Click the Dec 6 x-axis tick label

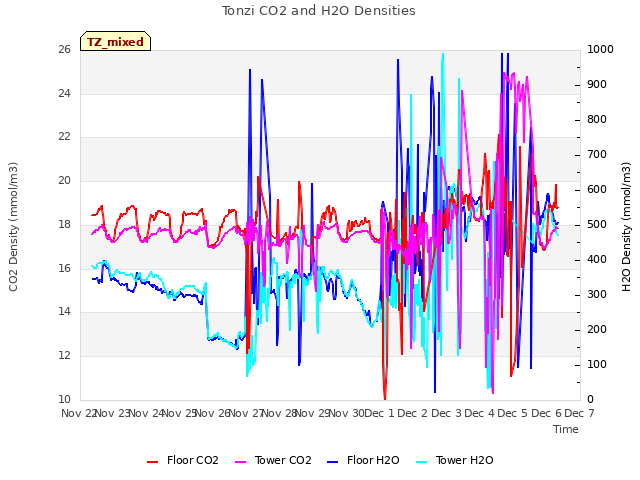click(x=546, y=413)
